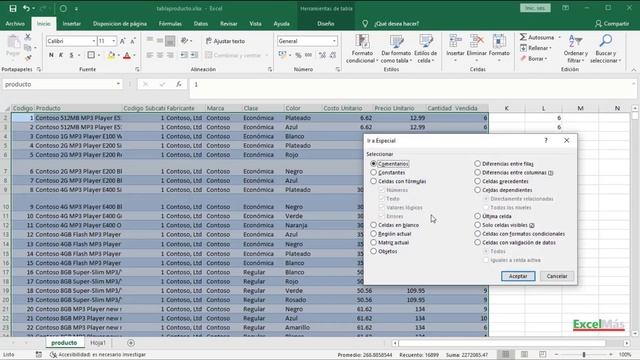The width and height of the screenshot is (640, 360).
Task: Open the Diseño table tools tab
Action: point(326,24)
